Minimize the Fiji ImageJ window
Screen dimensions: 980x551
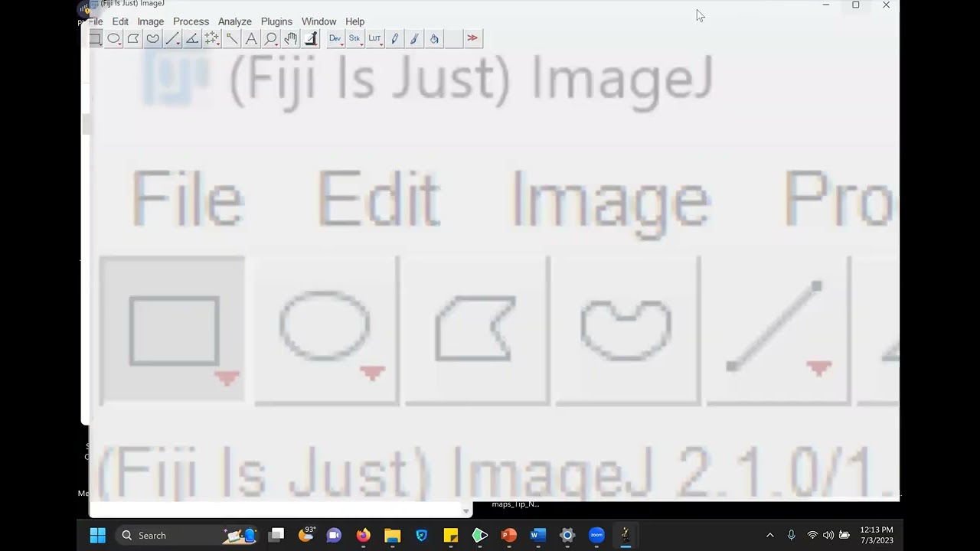point(825,5)
